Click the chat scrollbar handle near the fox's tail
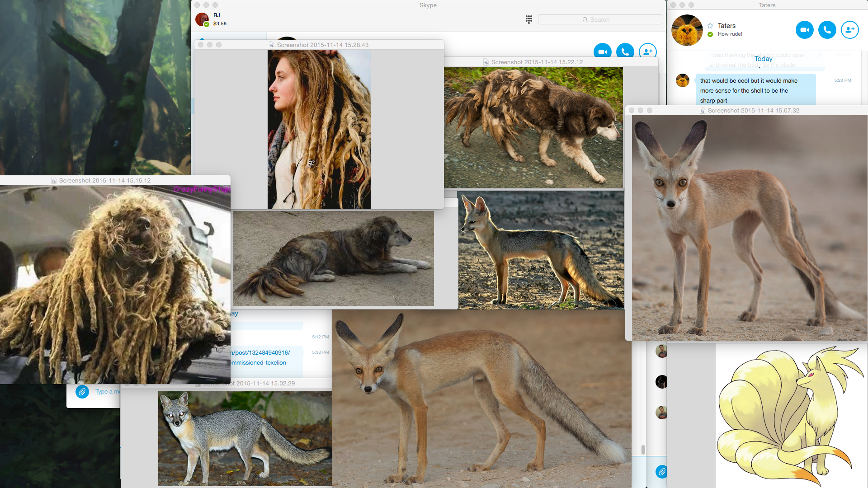This screenshot has width=868, height=488. [643, 450]
